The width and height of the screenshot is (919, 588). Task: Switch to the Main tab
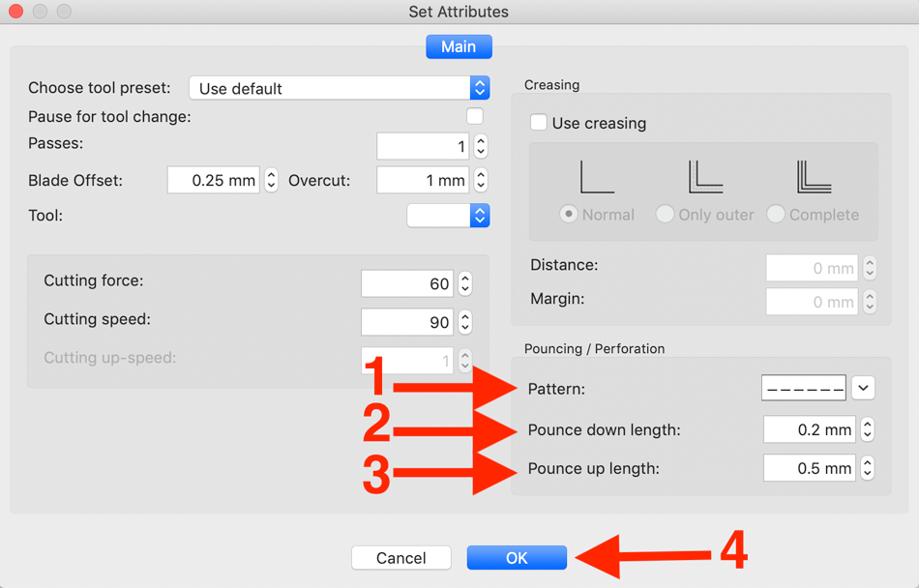click(459, 46)
